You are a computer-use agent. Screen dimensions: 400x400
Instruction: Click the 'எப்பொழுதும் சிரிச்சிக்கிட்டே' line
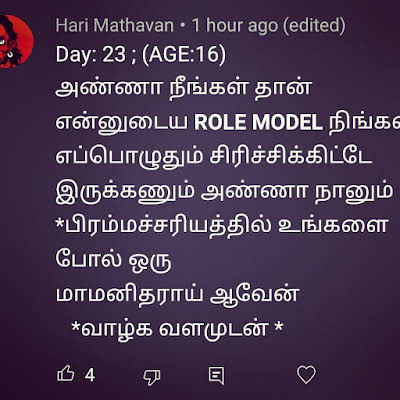(214, 157)
